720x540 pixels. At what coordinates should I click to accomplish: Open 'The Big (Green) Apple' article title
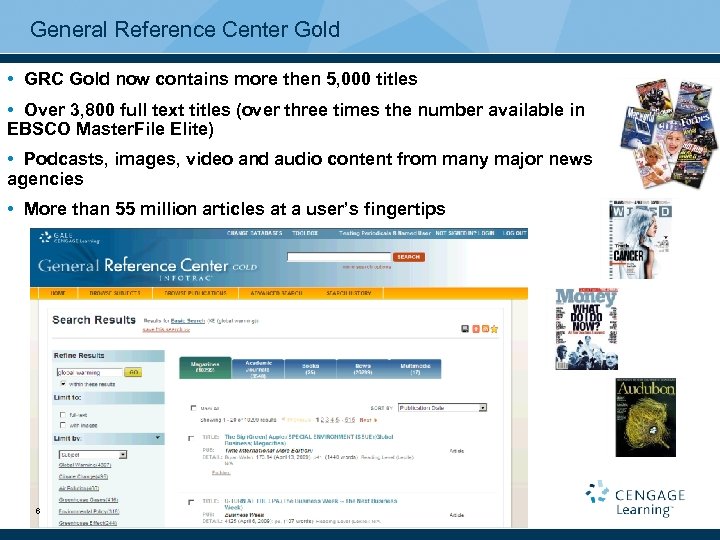pyautogui.click(x=309, y=440)
